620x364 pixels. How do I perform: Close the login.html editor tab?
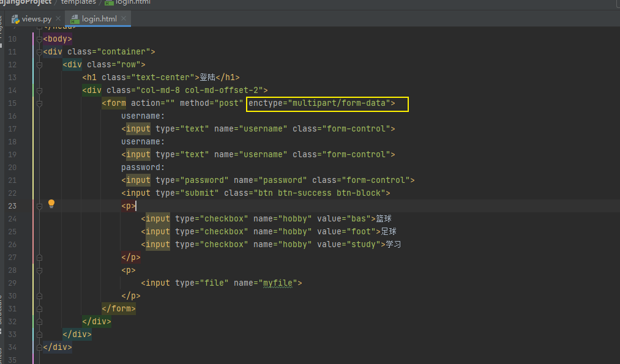(x=124, y=18)
